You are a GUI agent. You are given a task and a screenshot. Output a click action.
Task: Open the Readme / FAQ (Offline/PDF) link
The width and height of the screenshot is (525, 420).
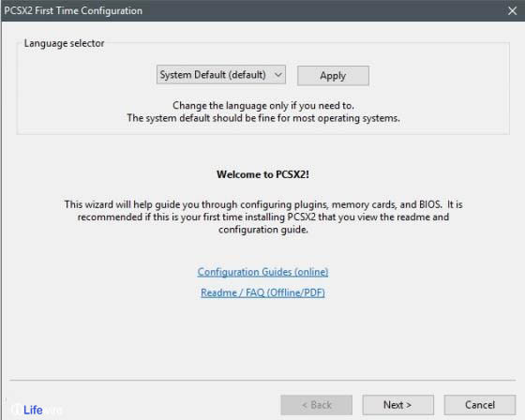pos(262,292)
